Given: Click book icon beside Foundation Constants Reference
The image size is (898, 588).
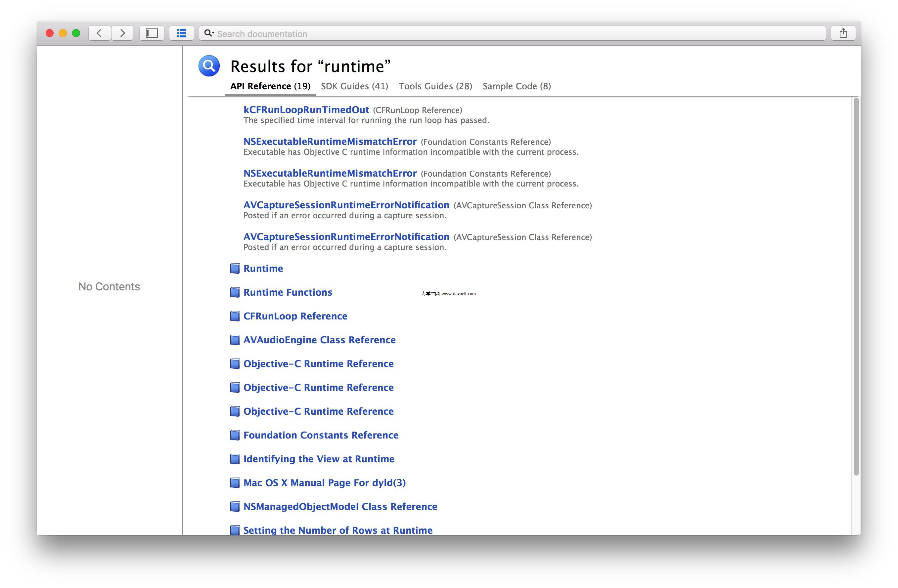Looking at the screenshot, I should point(235,435).
